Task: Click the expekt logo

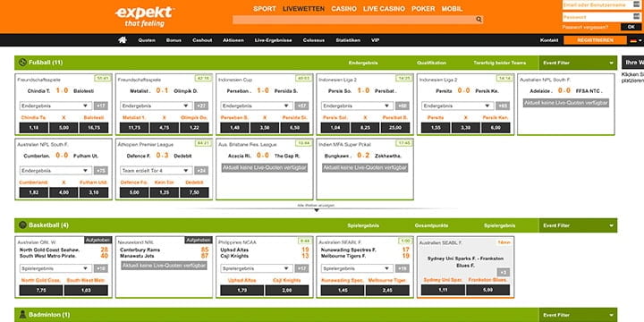Action: 145,17
